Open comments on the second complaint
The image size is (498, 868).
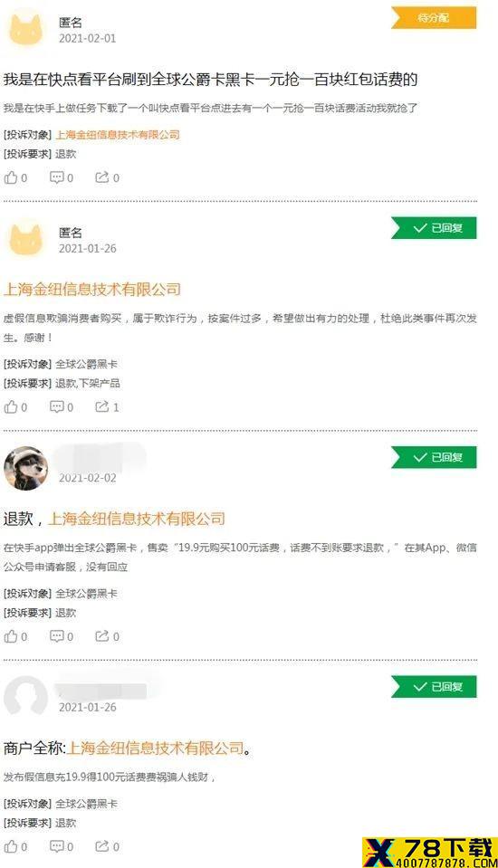pyautogui.click(x=62, y=407)
